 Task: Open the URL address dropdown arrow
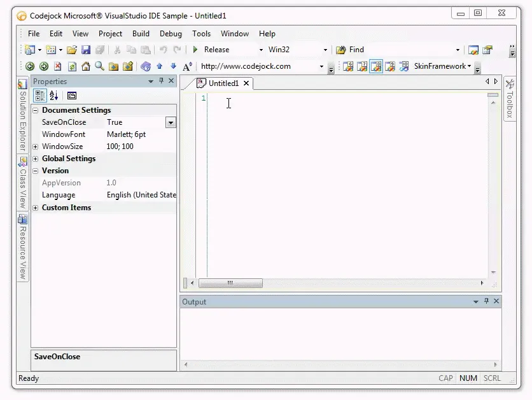coord(321,66)
